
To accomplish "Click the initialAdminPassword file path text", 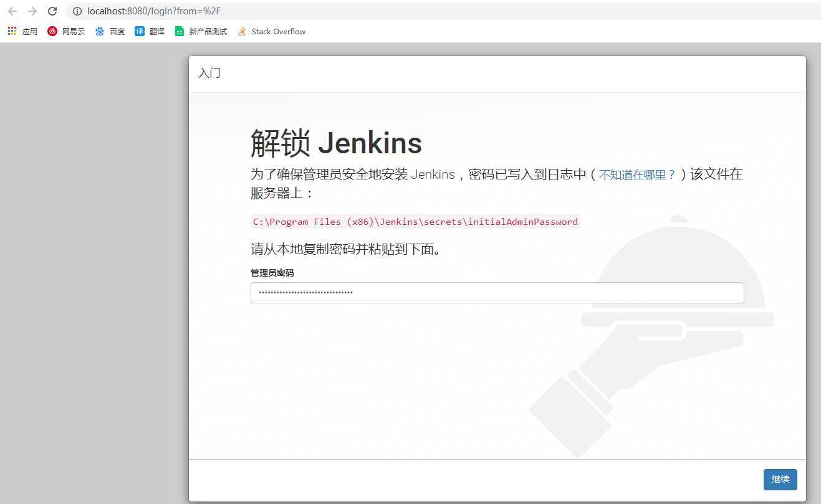I will click(415, 222).
